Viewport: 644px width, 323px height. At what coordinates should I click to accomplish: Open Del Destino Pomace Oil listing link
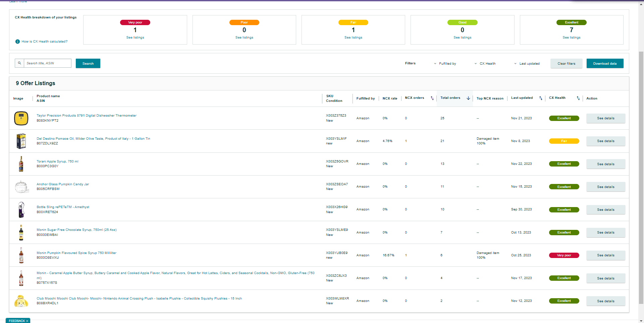[x=93, y=139]
